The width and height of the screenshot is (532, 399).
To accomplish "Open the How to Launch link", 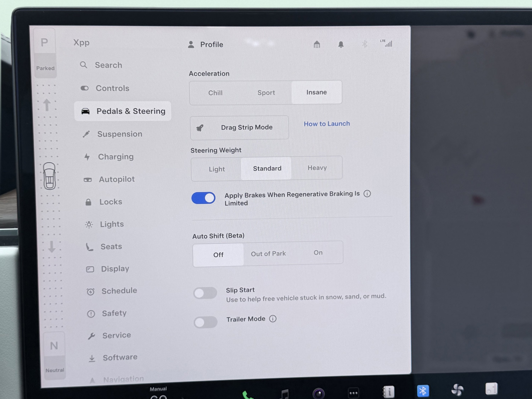I will (x=327, y=124).
